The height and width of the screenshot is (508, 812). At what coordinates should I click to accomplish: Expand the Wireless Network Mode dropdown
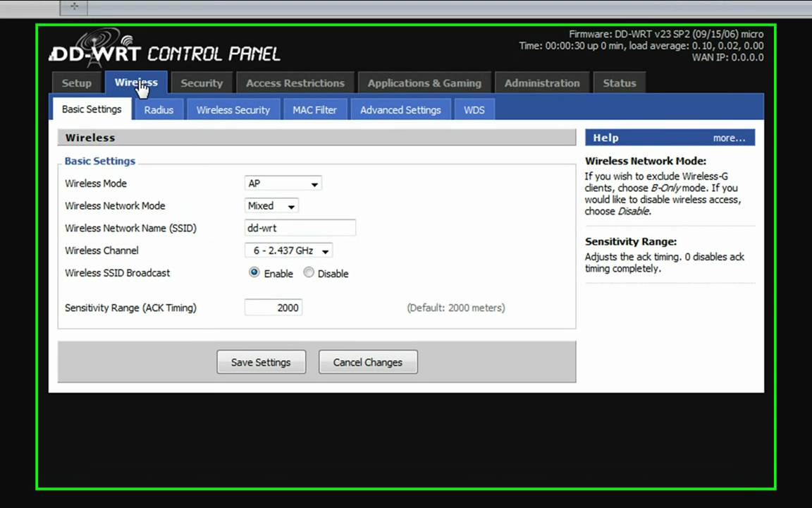point(271,206)
